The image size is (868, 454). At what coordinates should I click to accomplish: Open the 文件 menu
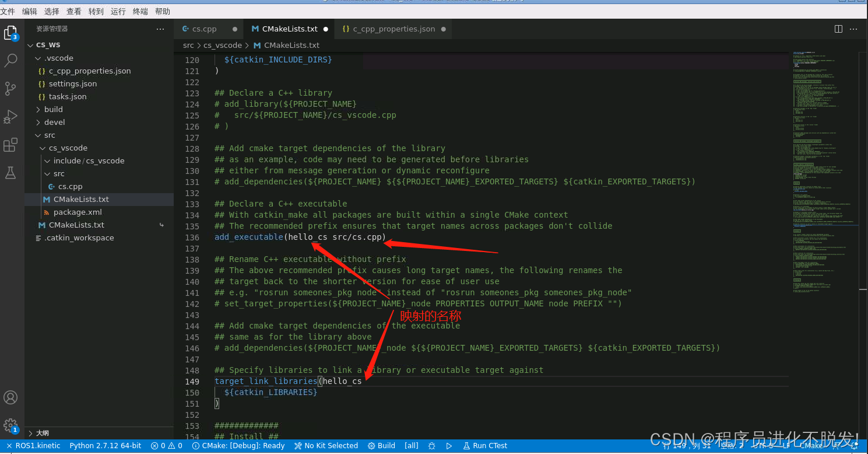(8, 12)
